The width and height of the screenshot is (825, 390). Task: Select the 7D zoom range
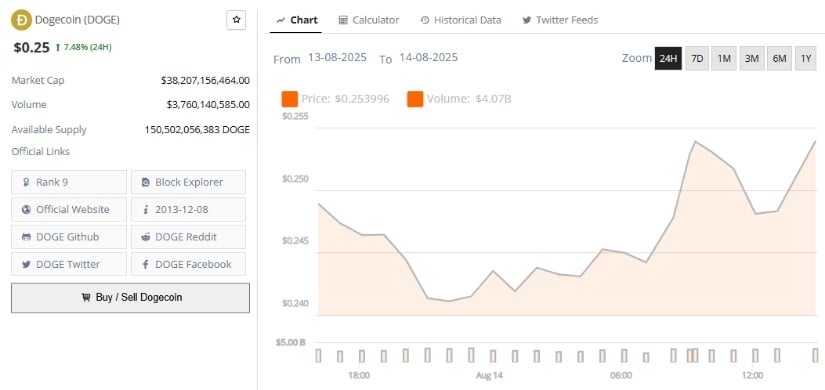[x=697, y=58]
